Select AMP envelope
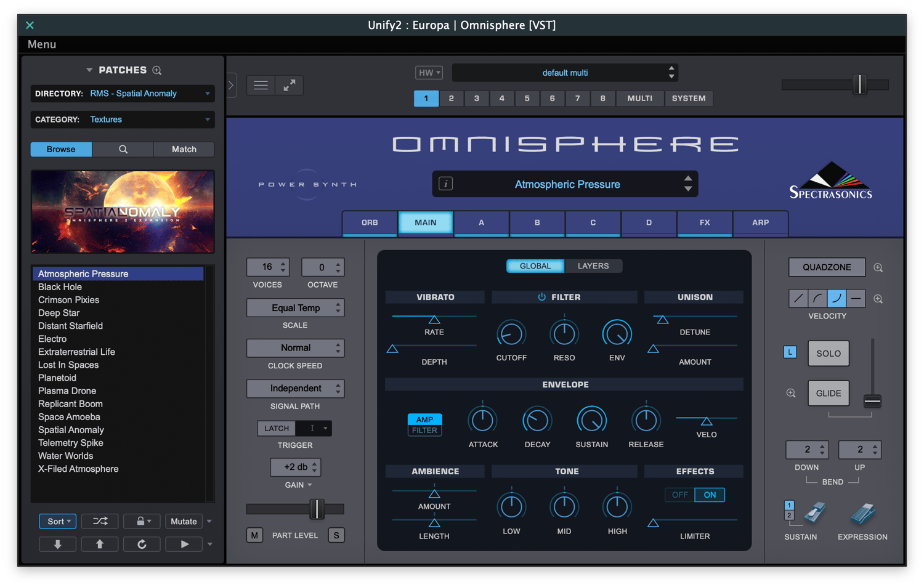Image resolution: width=924 pixels, height=587 pixels. tap(424, 419)
